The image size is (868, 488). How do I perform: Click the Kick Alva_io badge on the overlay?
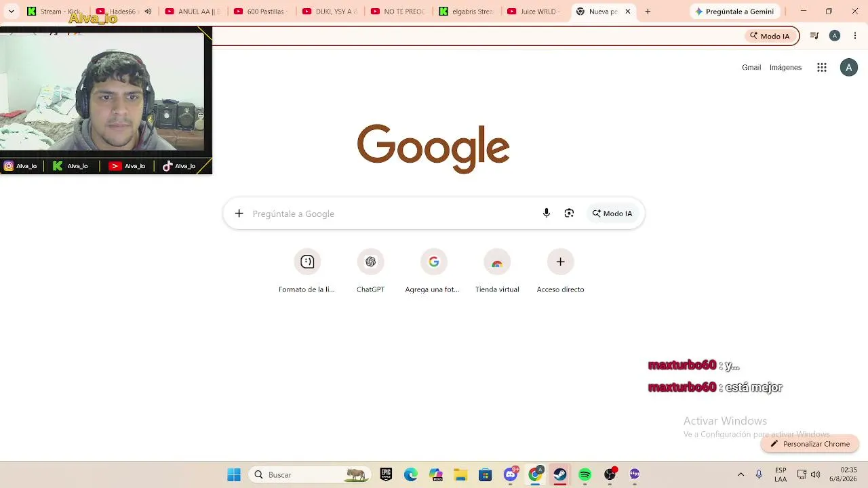(71, 166)
